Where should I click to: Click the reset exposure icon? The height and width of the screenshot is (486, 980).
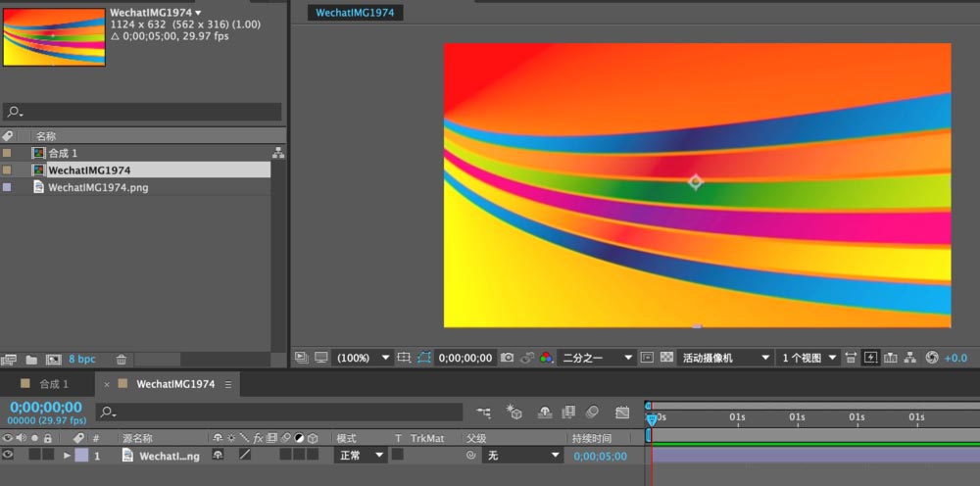[932, 358]
